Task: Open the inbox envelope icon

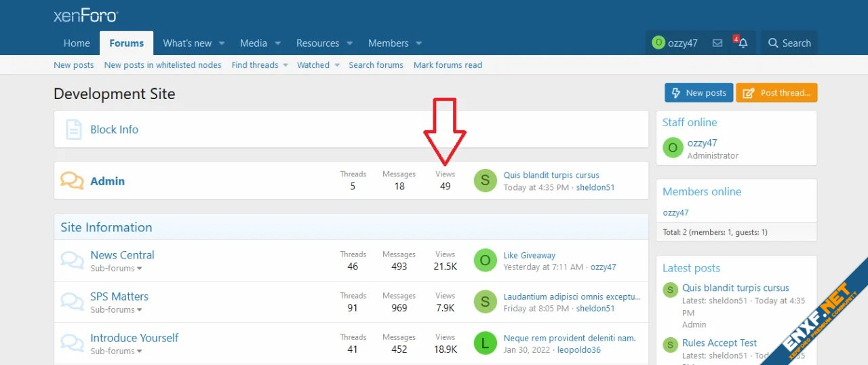Action: click(x=717, y=43)
